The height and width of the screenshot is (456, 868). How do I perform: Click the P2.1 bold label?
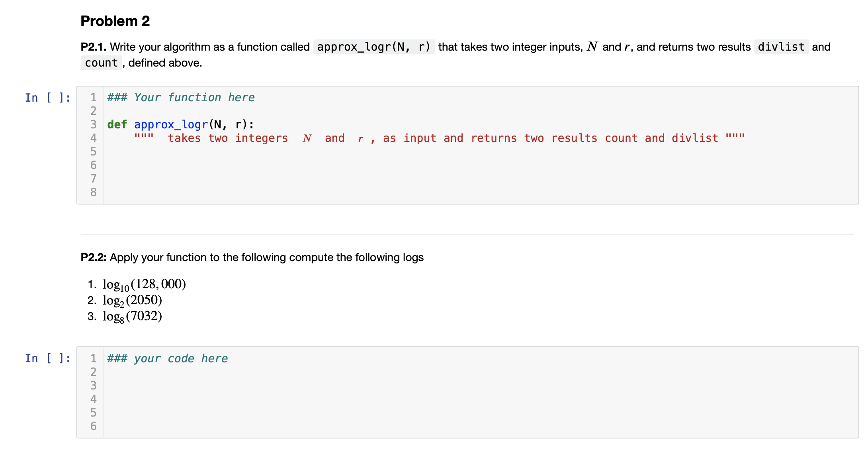click(93, 47)
